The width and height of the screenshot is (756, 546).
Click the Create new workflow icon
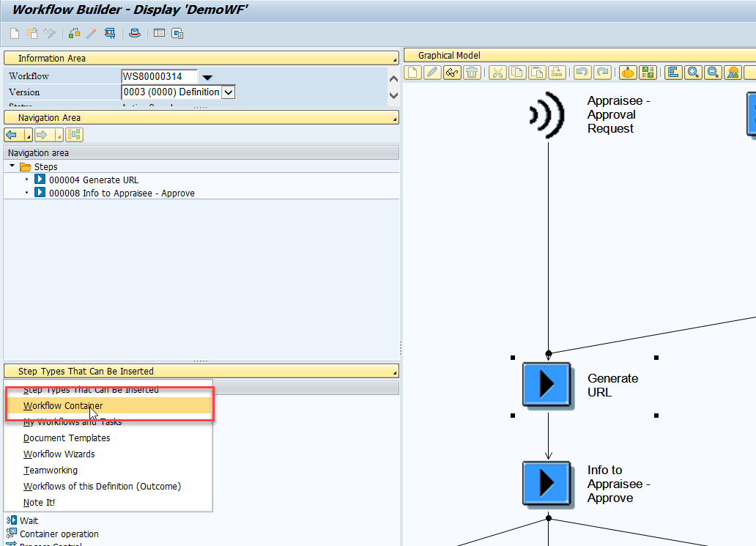(x=15, y=33)
